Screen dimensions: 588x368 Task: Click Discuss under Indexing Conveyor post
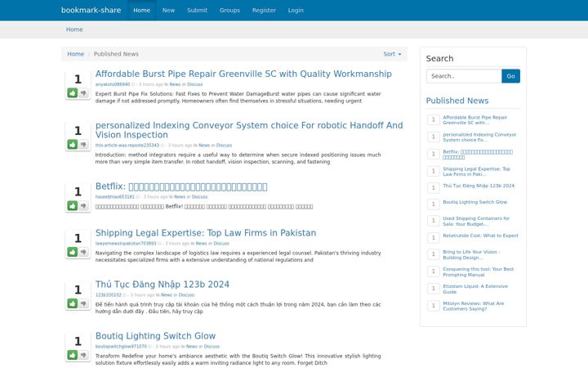point(224,146)
